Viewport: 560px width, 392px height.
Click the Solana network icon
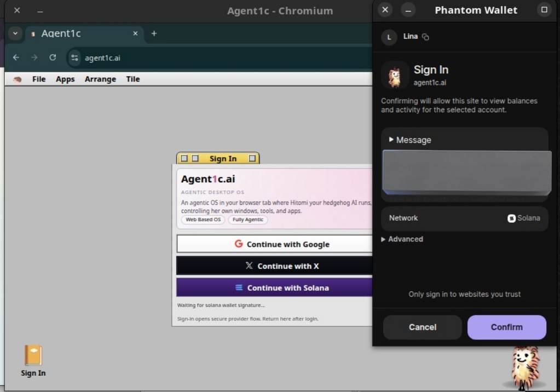511,218
